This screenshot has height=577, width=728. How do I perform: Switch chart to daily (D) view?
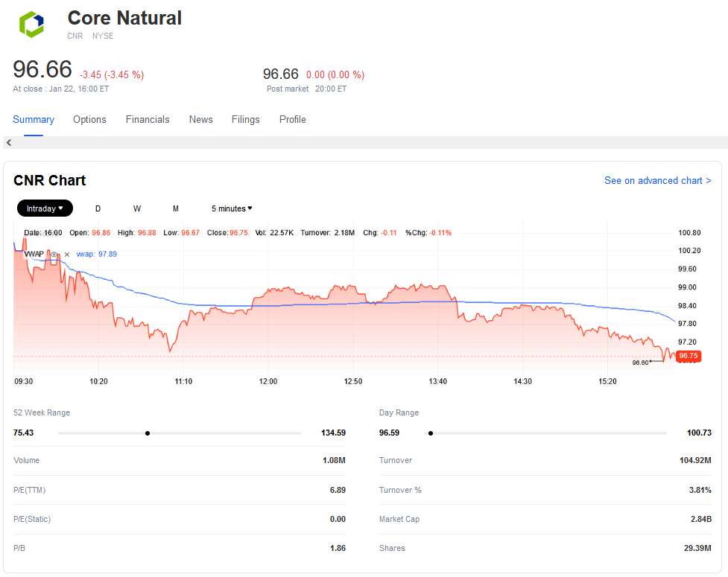[x=98, y=208]
